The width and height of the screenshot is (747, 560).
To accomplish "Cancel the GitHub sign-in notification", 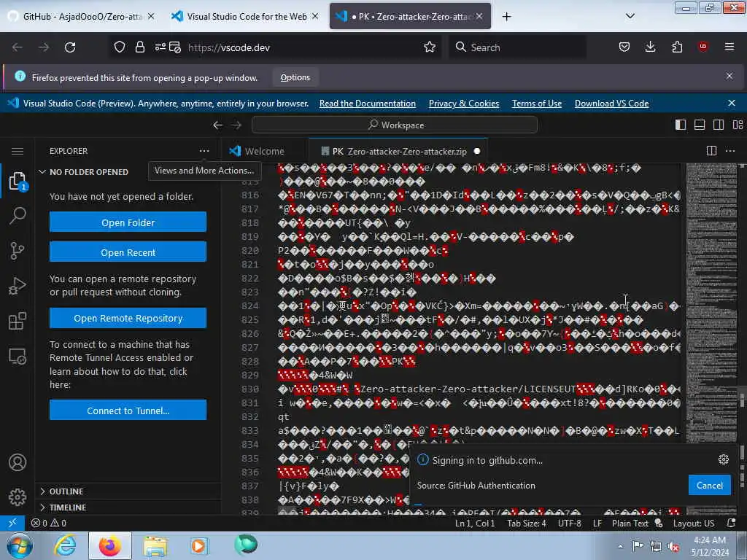I will tap(709, 485).
